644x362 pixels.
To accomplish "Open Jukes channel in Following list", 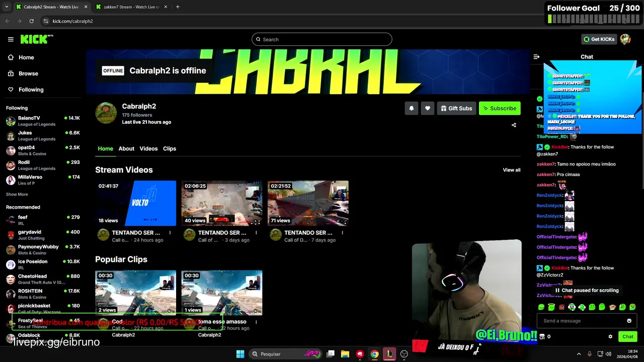I will (x=43, y=136).
